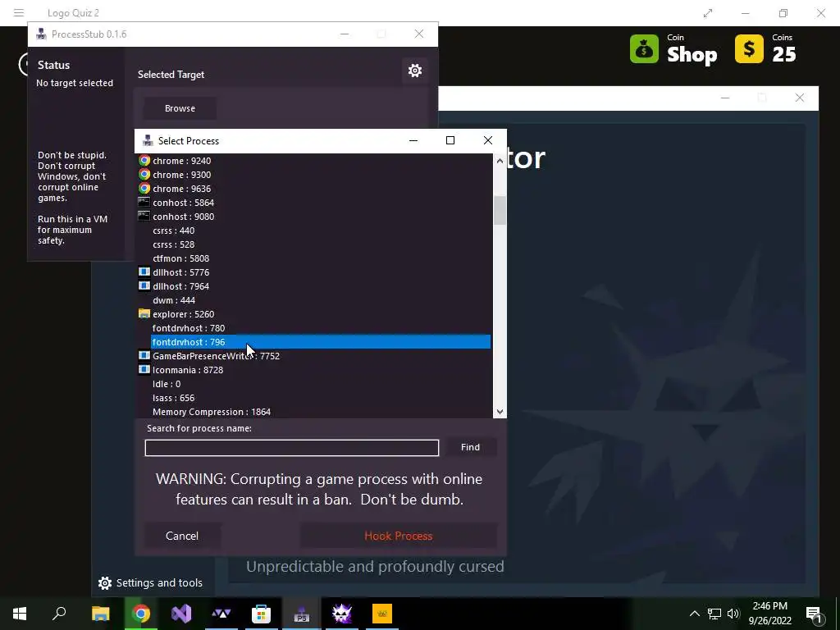Open Settings and tools

pos(150,583)
